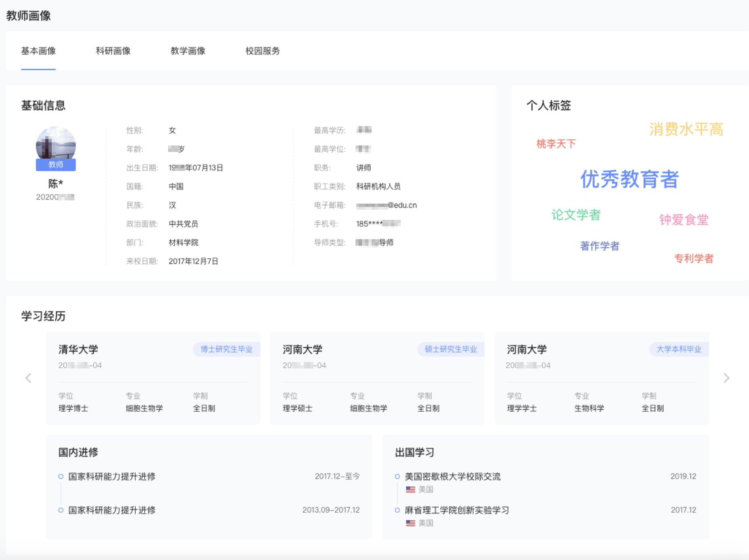The width and height of the screenshot is (749, 560).
Task: Click the US flag beside 美国密歇根大学校际交流
Action: pyautogui.click(x=409, y=489)
